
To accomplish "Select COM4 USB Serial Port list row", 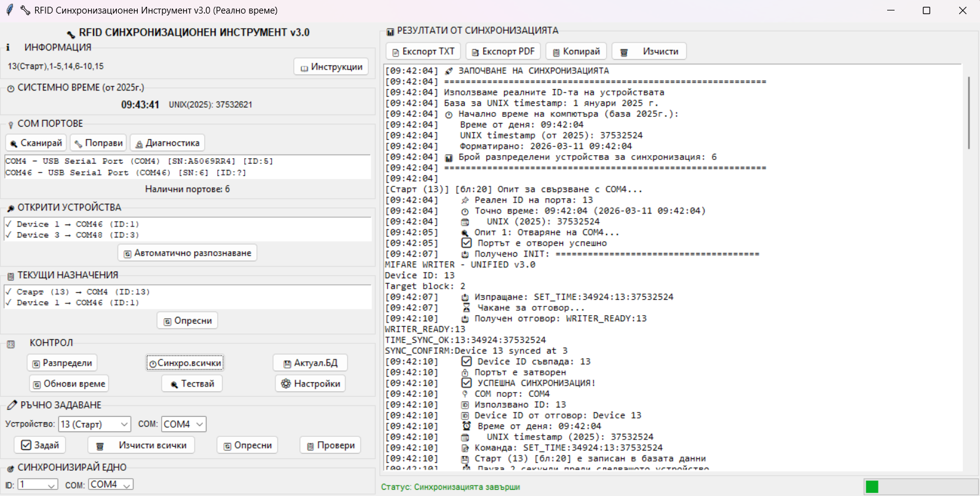I will coord(139,161).
